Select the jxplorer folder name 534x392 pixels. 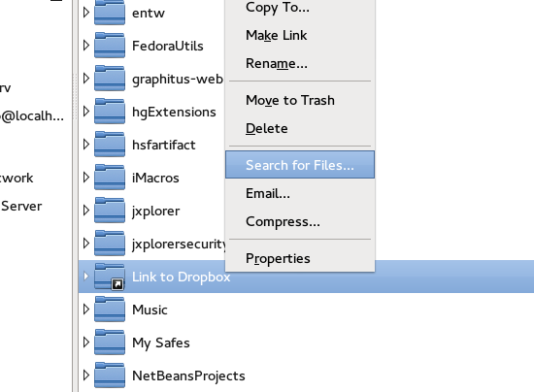click(156, 212)
